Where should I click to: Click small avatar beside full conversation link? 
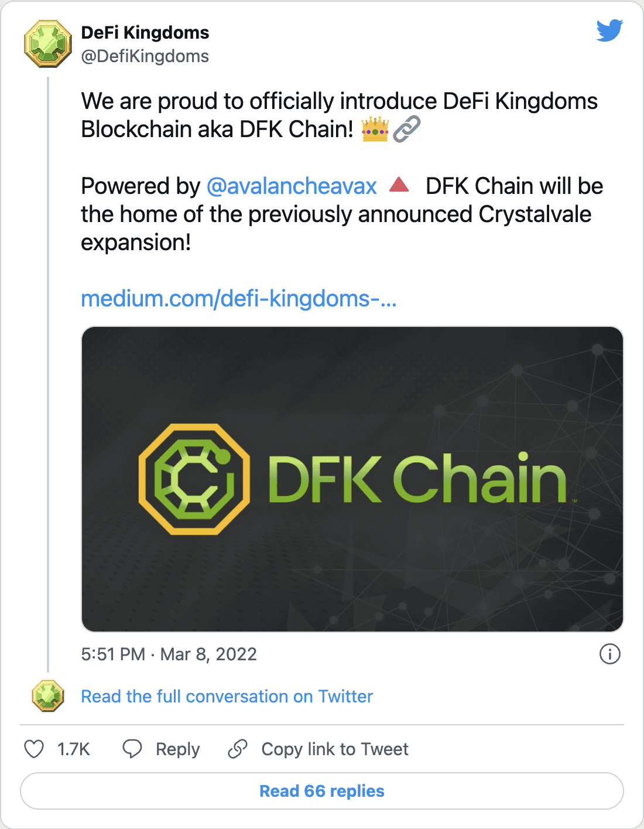pos(47,696)
